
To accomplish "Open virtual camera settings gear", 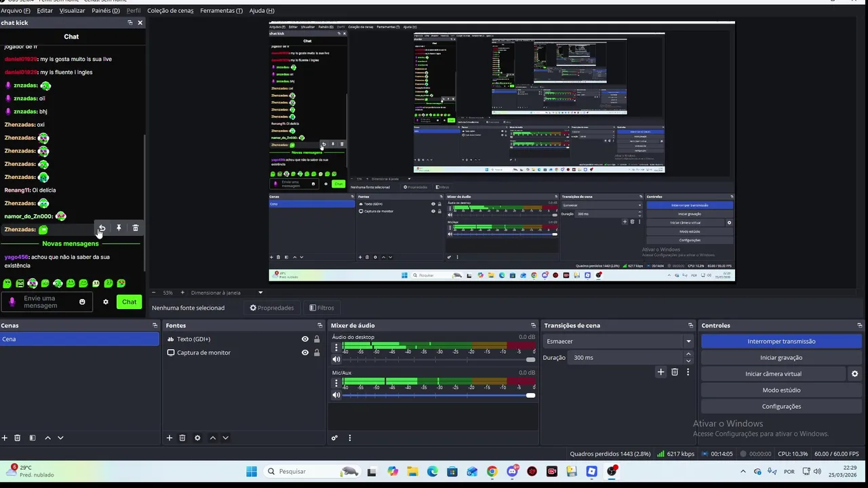I will pos(854,373).
